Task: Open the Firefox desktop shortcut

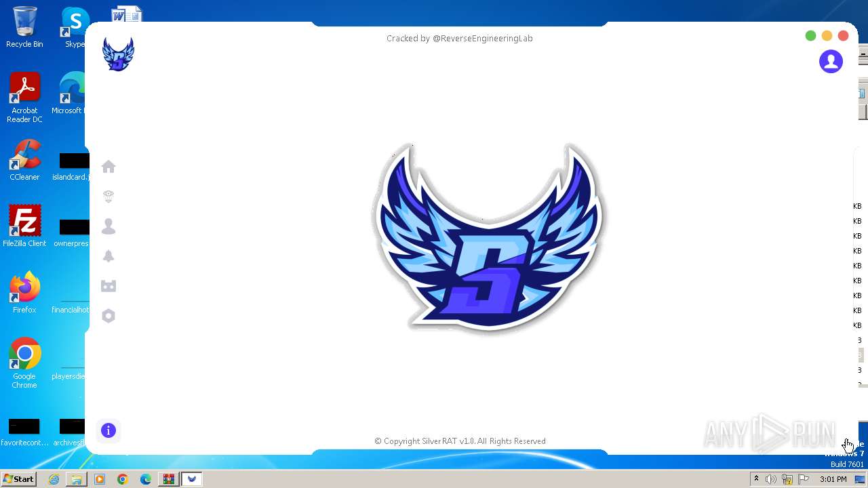Action: [24, 293]
